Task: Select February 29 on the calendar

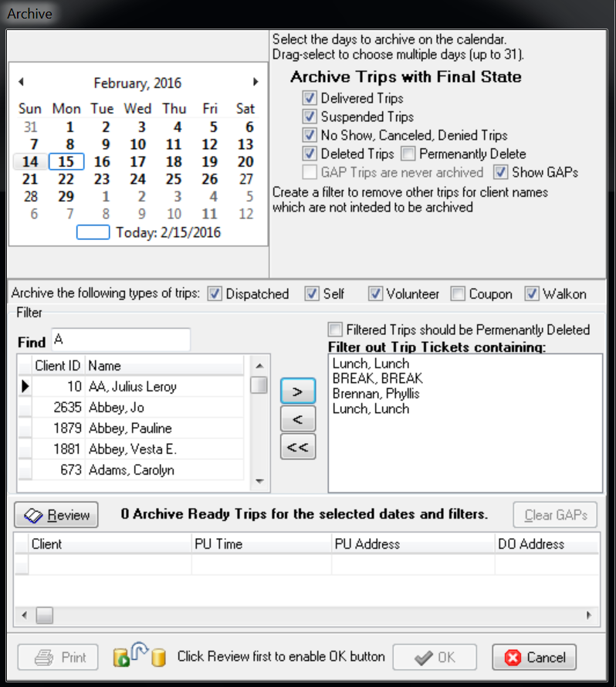Action: click(x=66, y=196)
